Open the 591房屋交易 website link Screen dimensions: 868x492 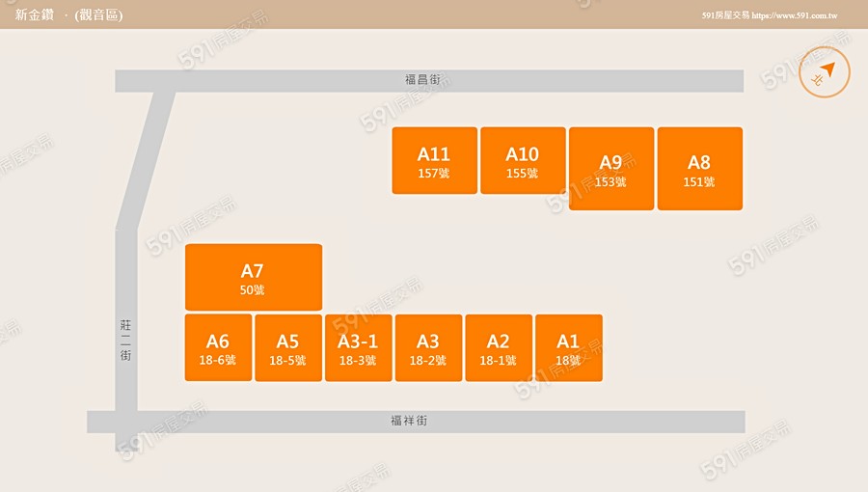click(x=770, y=16)
